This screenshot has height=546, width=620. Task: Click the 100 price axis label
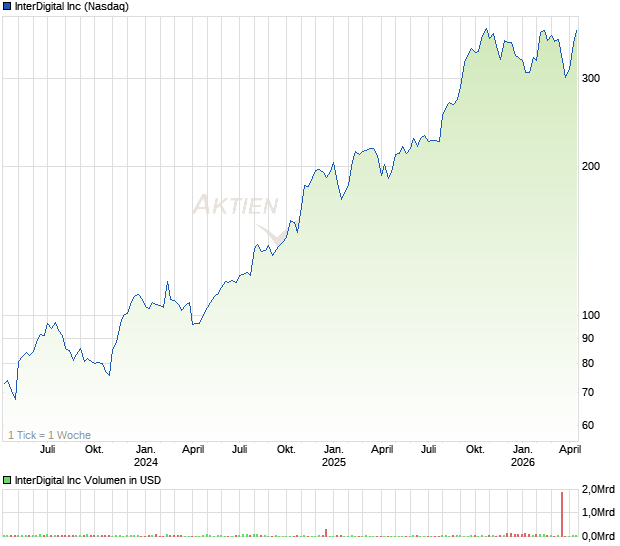click(591, 315)
